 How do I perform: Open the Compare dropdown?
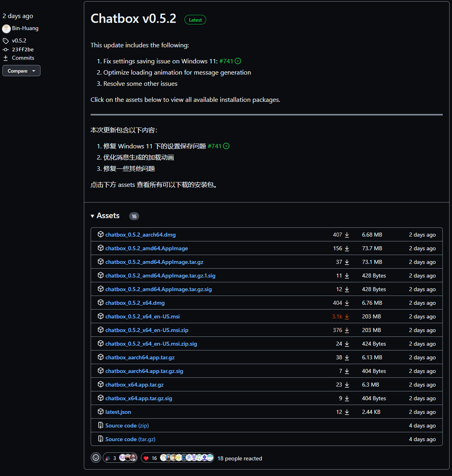tap(21, 71)
